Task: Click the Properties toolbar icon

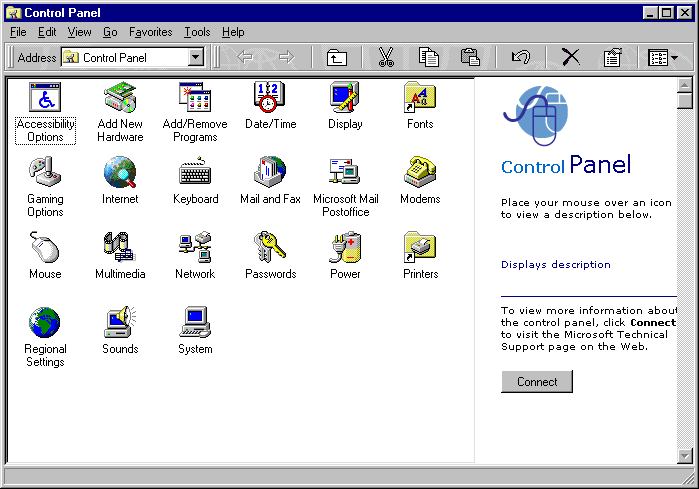Action: 613,58
